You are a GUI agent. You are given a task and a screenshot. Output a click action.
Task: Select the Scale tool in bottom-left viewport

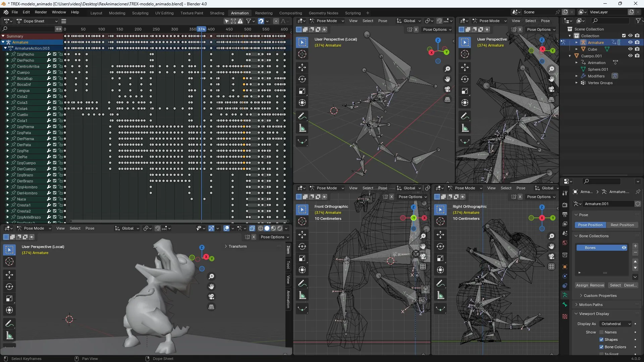(x=9, y=299)
